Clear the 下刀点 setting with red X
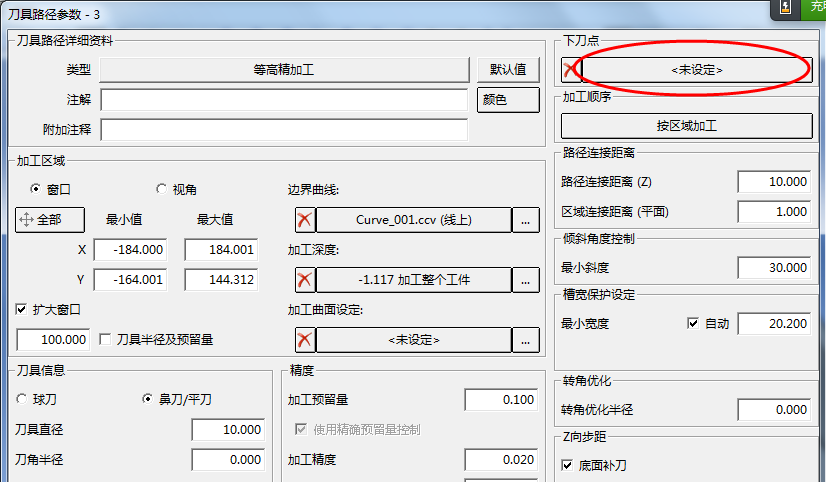 [x=570, y=70]
